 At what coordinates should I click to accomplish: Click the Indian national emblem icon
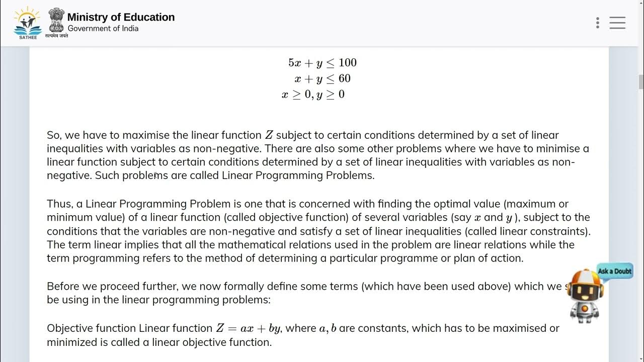pos(56,20)
